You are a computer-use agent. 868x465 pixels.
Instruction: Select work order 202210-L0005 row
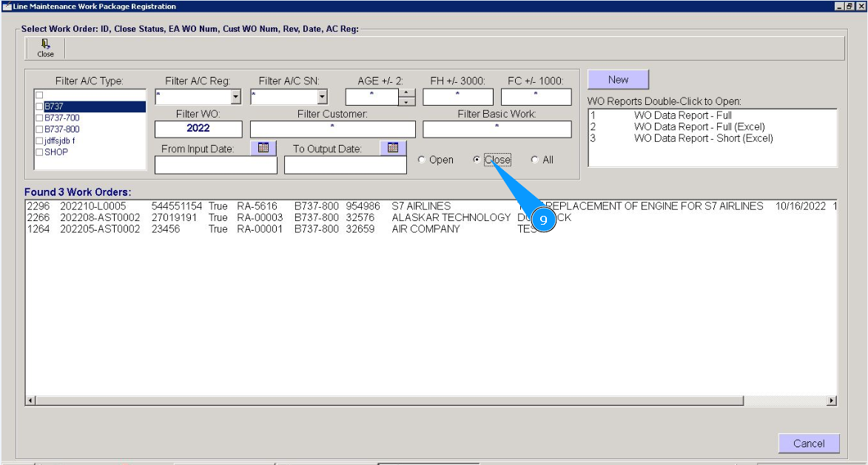[431, 206]
